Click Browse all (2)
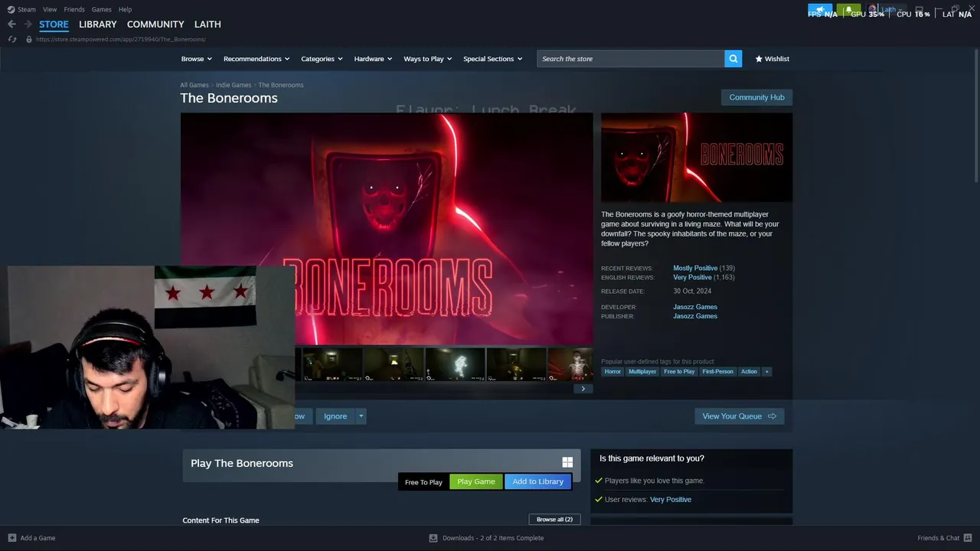 [554, 520]
